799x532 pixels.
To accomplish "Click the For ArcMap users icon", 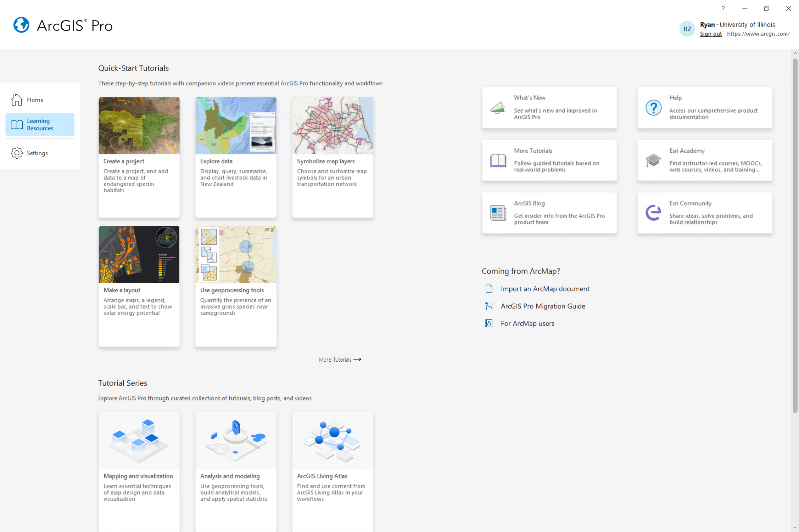I will (489, 323).
